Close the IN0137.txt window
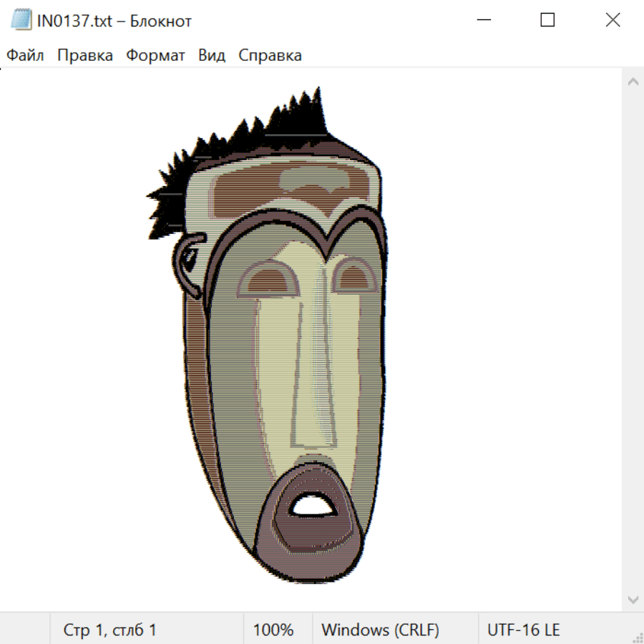The image size is (644, 644). (x=613, y=21)
